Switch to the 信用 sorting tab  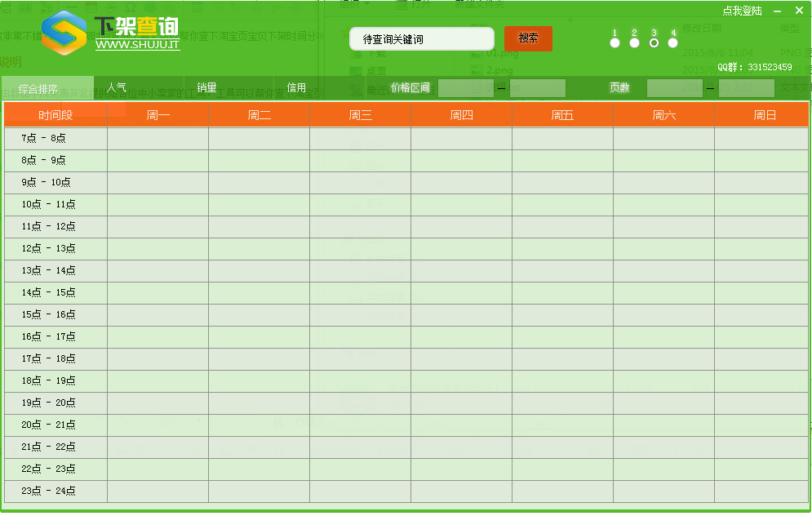click(x=296, y=87)
